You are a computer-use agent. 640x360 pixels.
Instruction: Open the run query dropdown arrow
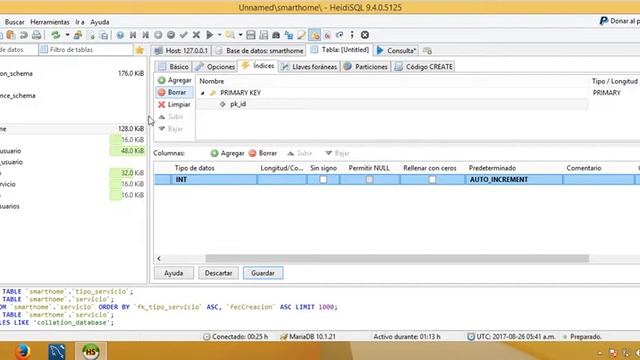[220, 35]
